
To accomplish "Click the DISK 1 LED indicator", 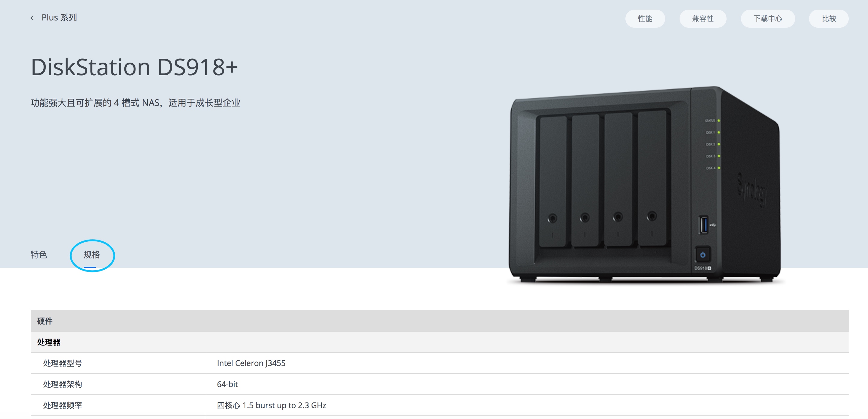I will click(719, 132).
